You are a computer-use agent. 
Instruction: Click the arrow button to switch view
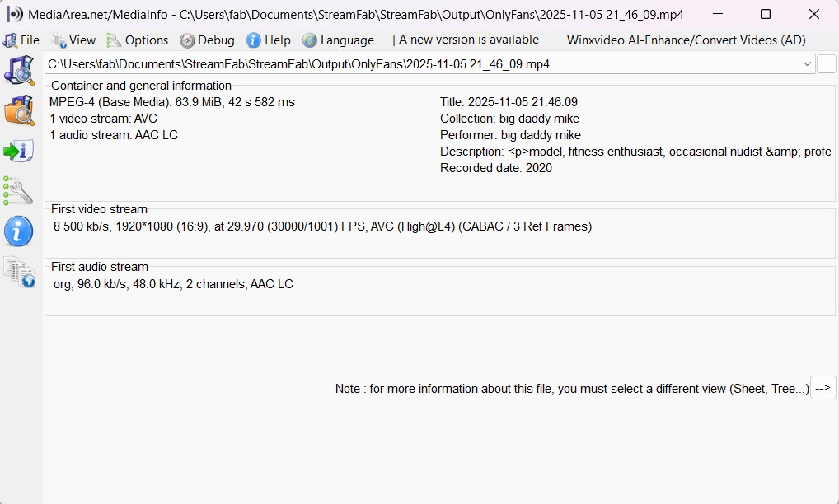point(823,388)
